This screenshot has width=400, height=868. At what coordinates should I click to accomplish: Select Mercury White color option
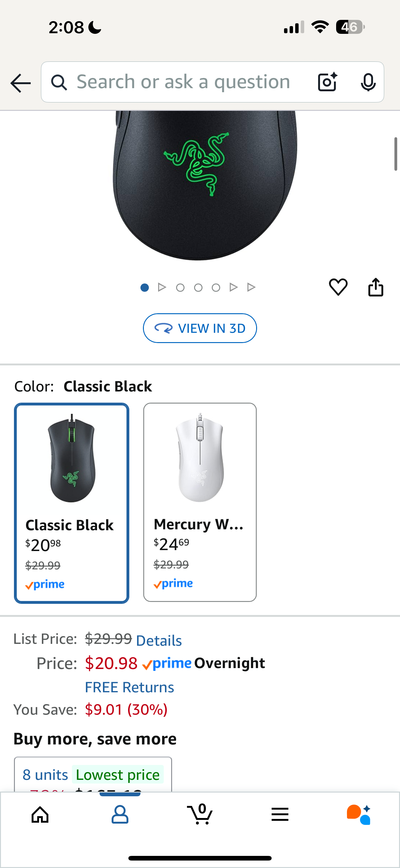coord(200,502)
